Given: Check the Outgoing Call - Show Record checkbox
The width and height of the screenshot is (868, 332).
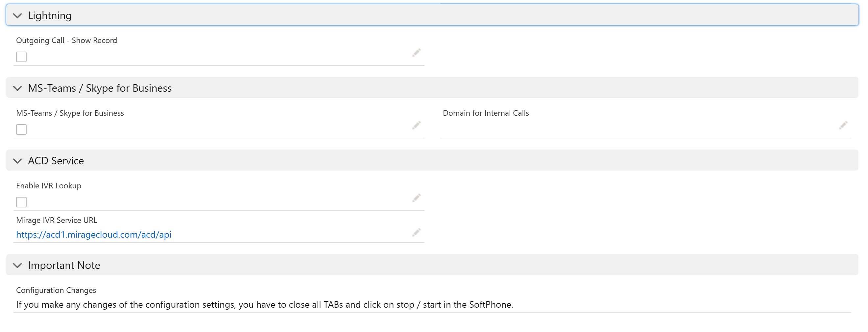Looking at the screenshot, I should click(x=21, y=57).
